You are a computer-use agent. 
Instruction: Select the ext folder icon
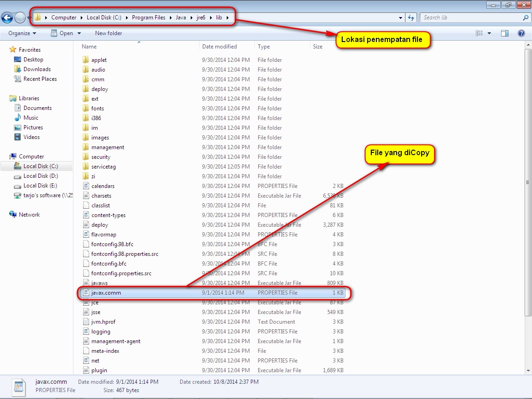(x=85, y=99)
